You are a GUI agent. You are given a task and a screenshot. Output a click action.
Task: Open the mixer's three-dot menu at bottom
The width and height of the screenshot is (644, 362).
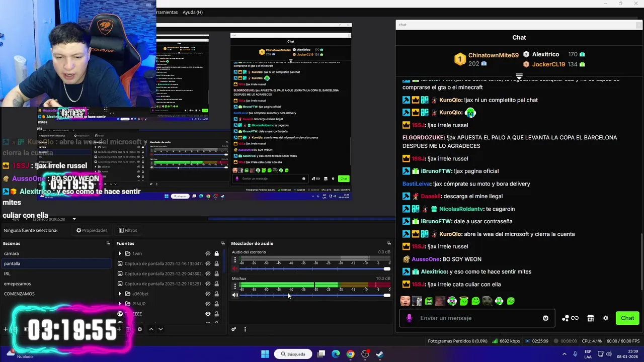pyautogui.click(x=245, y=329)
